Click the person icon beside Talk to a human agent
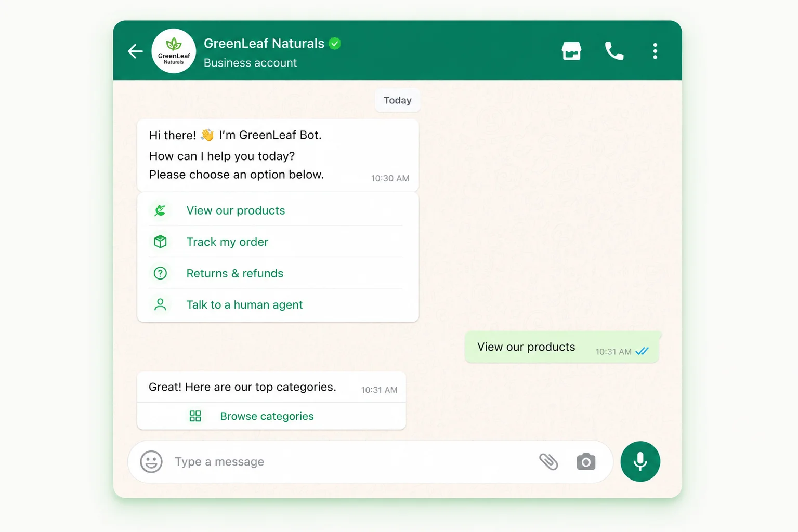798x532 pixels. (x=160, y=304)
